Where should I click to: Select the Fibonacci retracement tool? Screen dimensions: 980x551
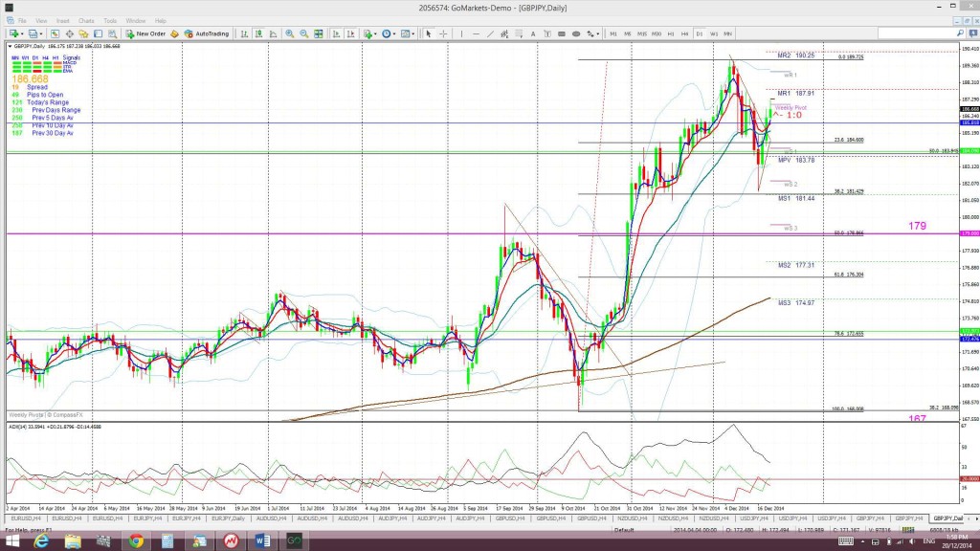[x=519, y=33]
